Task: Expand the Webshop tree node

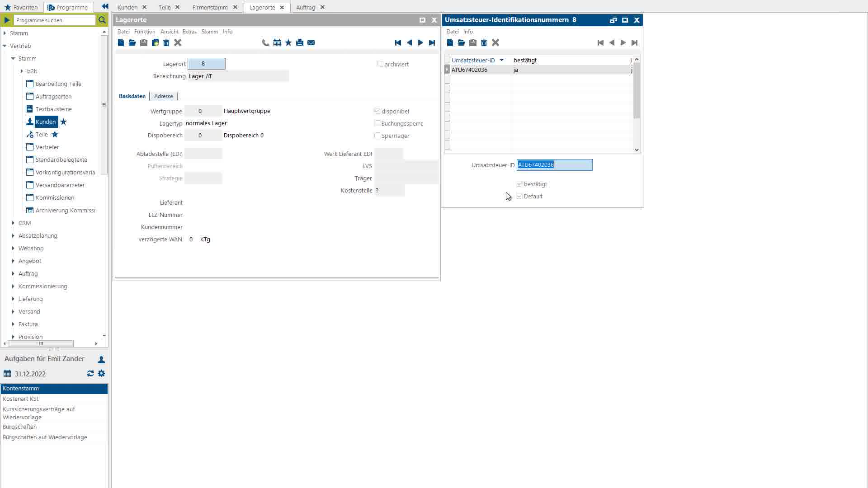Action: pos(13,248)
